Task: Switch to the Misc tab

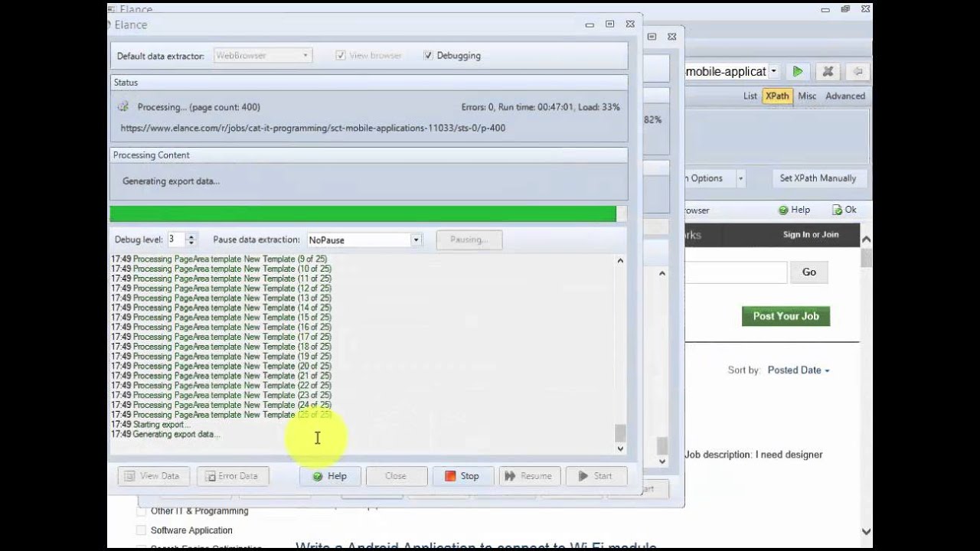Action: (807, 96)
